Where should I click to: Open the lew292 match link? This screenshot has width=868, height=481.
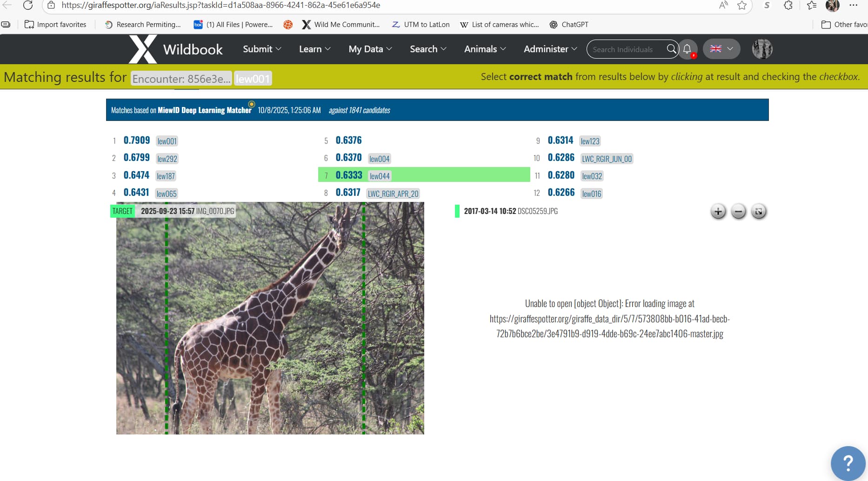[167, 159]
